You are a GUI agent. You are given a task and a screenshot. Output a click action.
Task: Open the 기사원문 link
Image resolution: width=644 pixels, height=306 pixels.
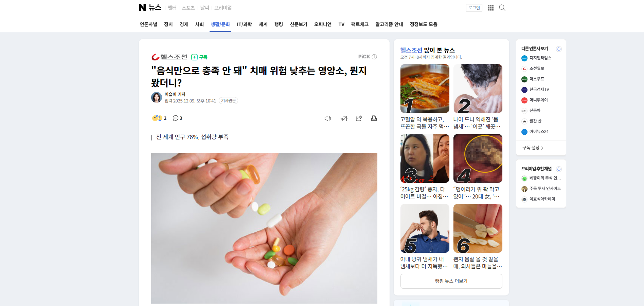tap(228, 101)
